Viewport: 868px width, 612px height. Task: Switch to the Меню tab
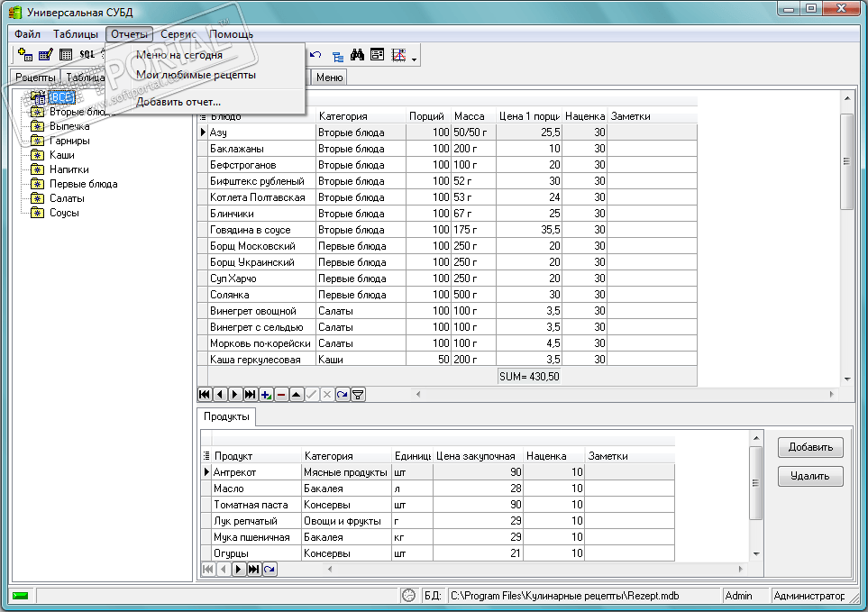click(329, 78)
